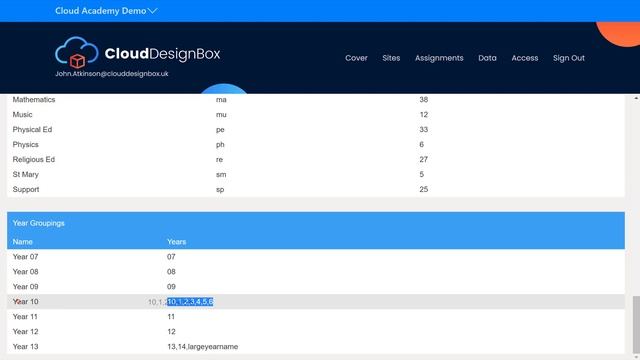Viewport: 640px width, 360px height.
Task: Open the Cloud Academy Demo dropdown
Action: (106, 11)
